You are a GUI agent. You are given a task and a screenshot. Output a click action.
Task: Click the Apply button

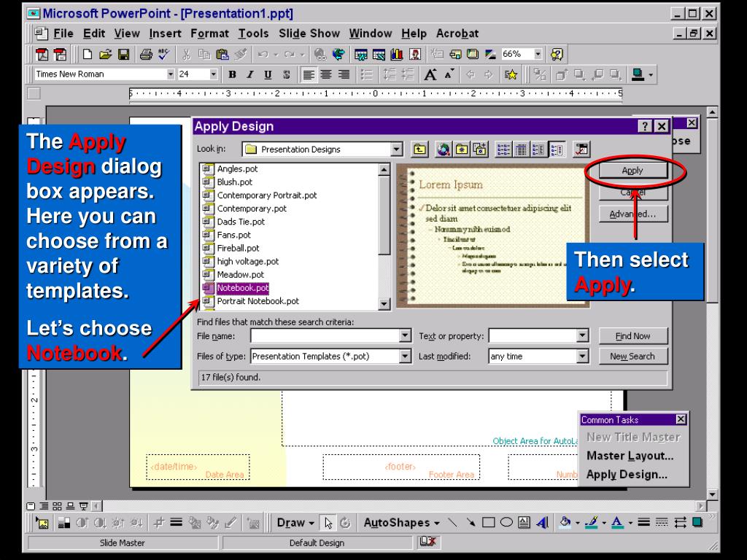(632, 171)
